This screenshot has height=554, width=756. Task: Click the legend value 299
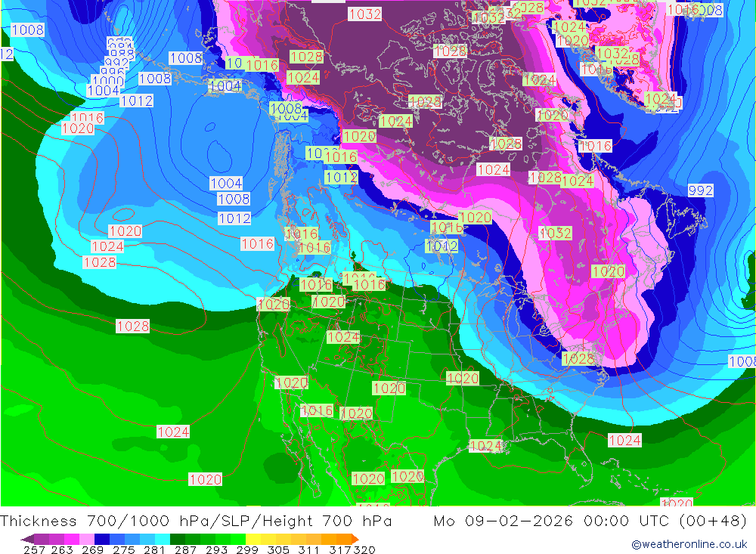pyautogui.click(x=247, y=549)
